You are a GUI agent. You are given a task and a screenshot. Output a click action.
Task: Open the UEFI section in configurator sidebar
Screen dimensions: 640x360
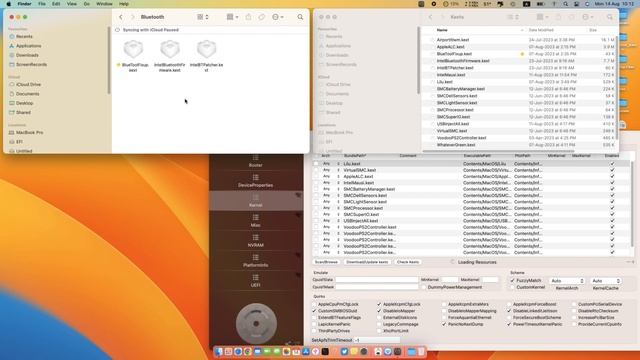[256, 281]
